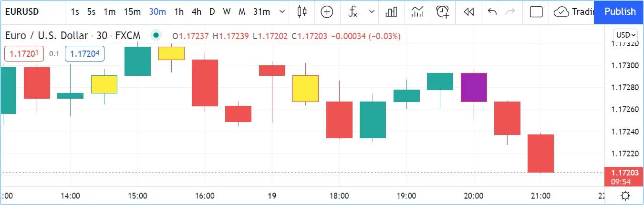Open the USD currency dropdown
This screenshot has height=205, width=644.
(x=626, y=35)
